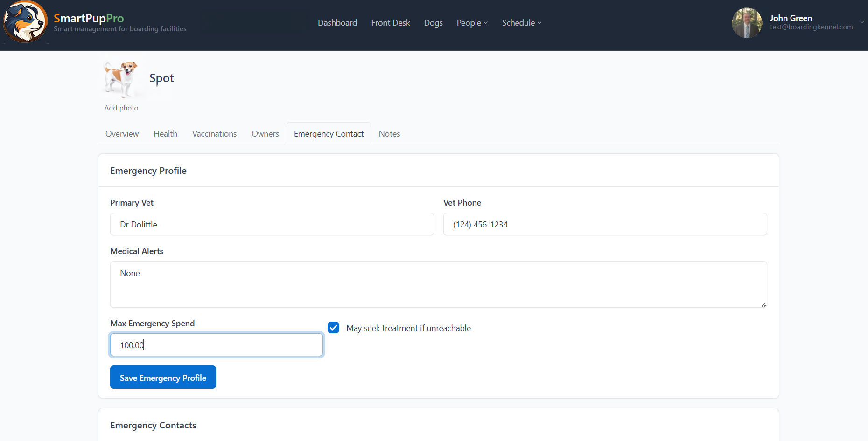Go to the Dashboard page
This screenshot has height=441, width=868.
coord(337,23)
